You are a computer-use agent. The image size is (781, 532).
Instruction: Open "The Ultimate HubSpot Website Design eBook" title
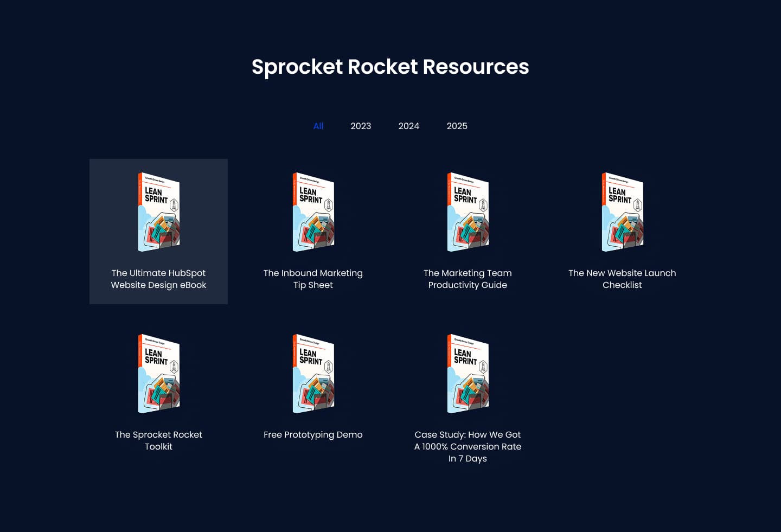(x=158, y=279)
